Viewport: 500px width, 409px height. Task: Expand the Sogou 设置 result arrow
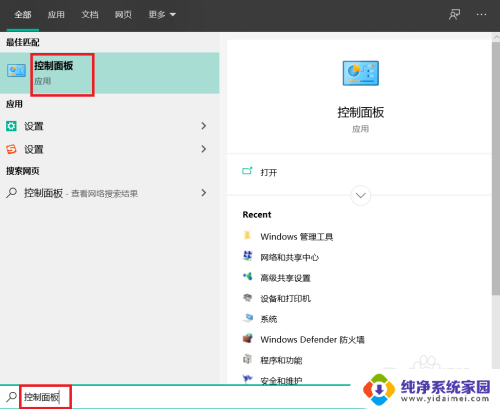tap(204, 149)
